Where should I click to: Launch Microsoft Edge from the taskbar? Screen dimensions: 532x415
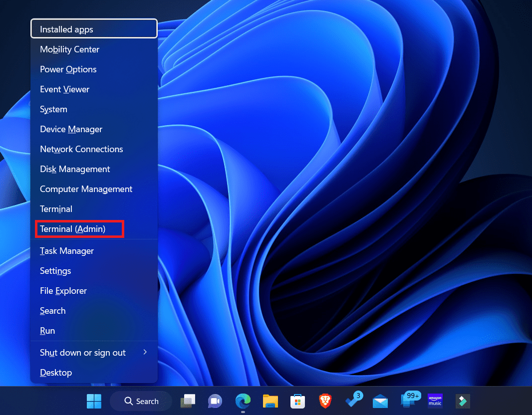click(x=243, y=401)
